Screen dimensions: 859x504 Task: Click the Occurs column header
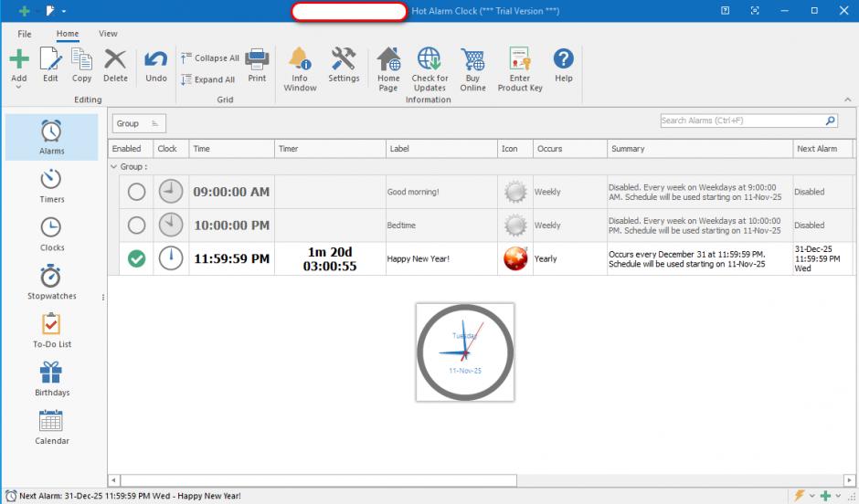(569, 149)
